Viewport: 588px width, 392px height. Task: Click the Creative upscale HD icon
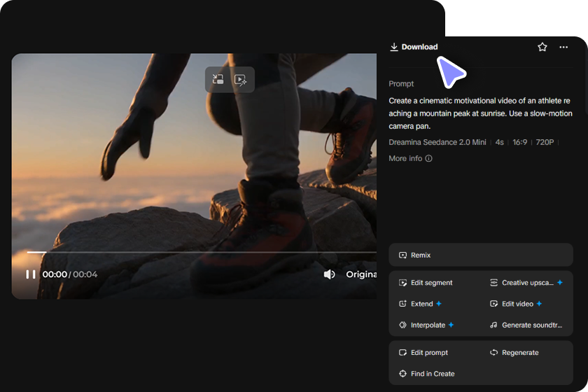tap(493, 283)
